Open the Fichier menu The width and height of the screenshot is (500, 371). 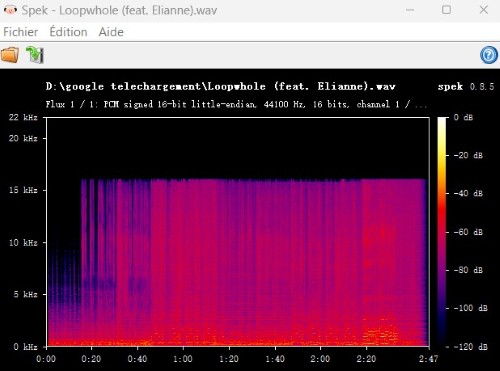tap(21, 32)
